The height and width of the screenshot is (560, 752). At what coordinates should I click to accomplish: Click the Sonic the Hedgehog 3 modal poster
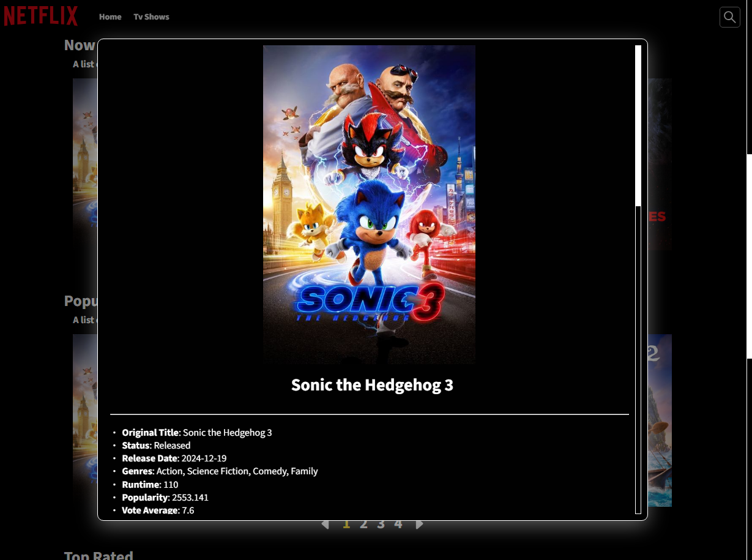click(x=369, y=204)
